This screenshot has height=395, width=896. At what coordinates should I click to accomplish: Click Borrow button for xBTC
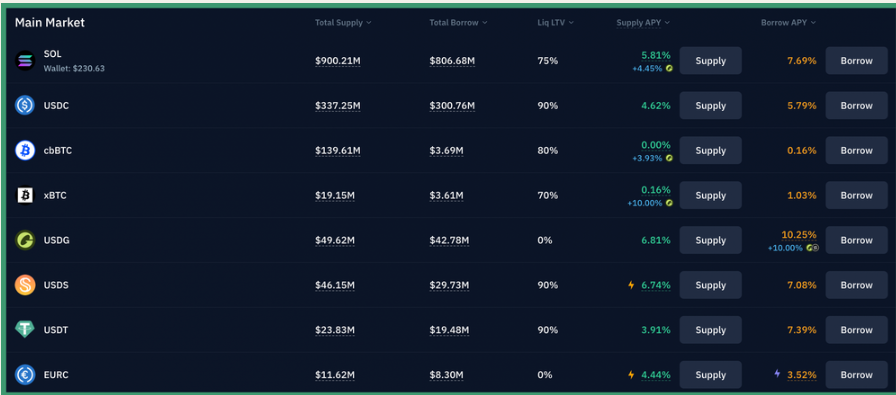(x=857, y=195)
